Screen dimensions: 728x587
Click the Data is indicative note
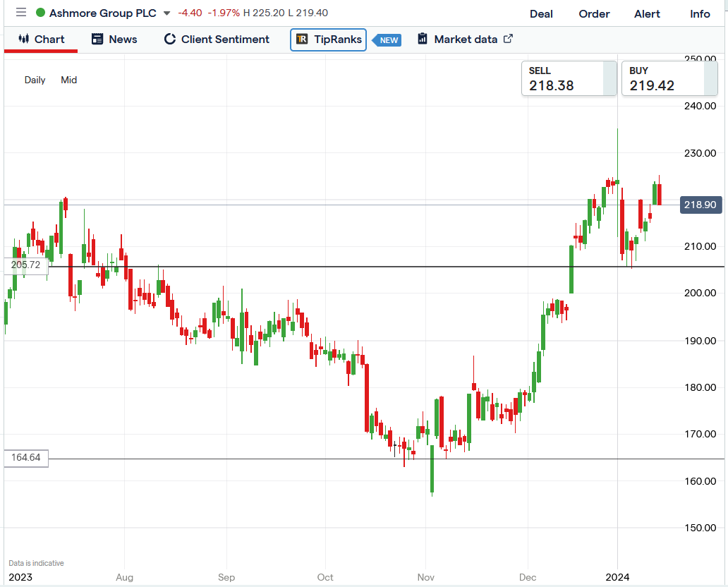pos(36,563)
